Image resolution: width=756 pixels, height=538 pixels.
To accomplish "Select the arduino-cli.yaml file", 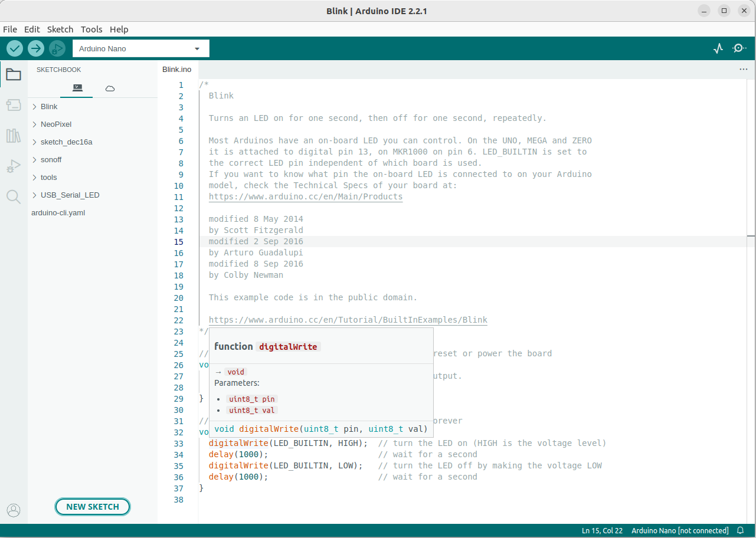I will [58, 213].
